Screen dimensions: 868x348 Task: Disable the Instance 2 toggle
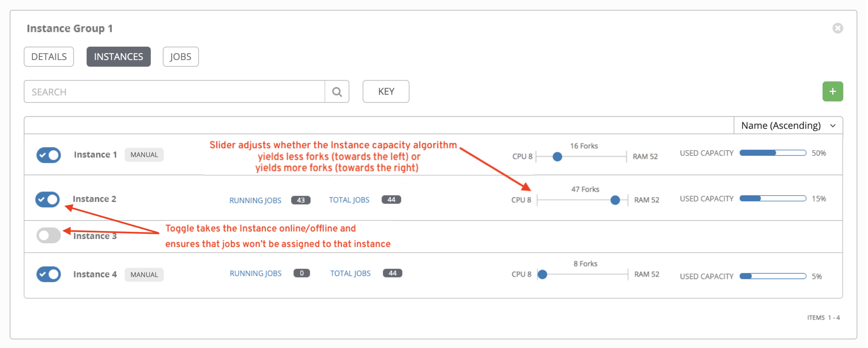[47, 200]
